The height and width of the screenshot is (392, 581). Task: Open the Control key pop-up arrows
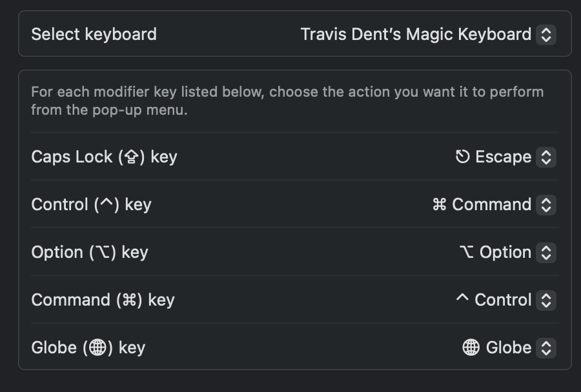(x=545, y=205)
